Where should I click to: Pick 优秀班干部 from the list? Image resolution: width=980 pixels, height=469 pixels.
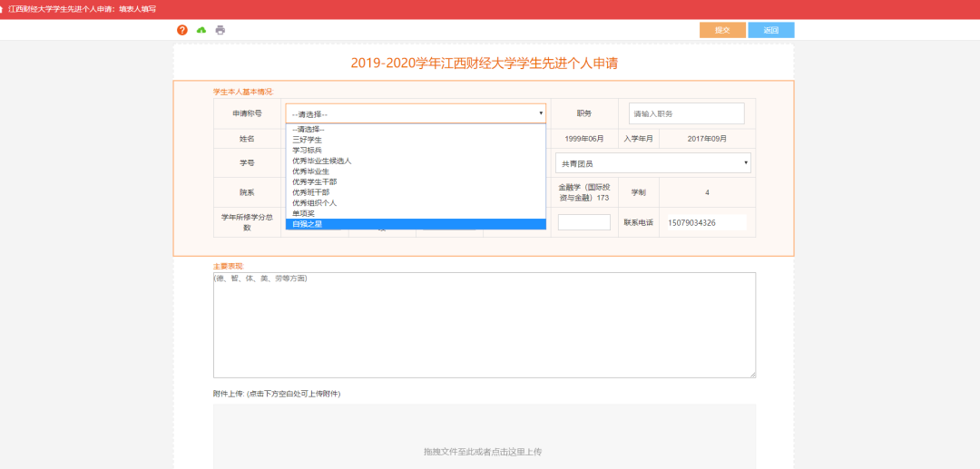416,192
